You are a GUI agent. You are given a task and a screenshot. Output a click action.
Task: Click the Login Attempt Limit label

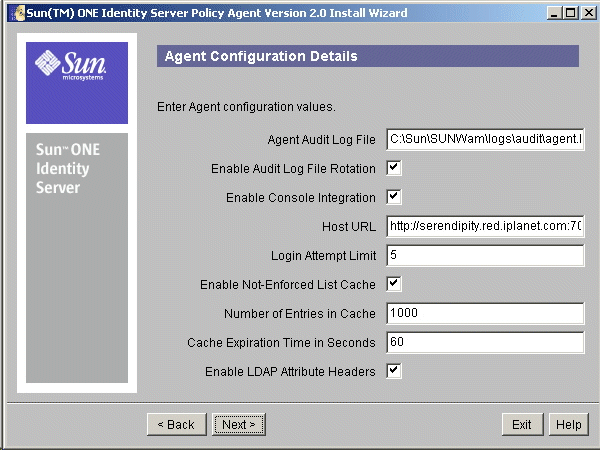323,256
